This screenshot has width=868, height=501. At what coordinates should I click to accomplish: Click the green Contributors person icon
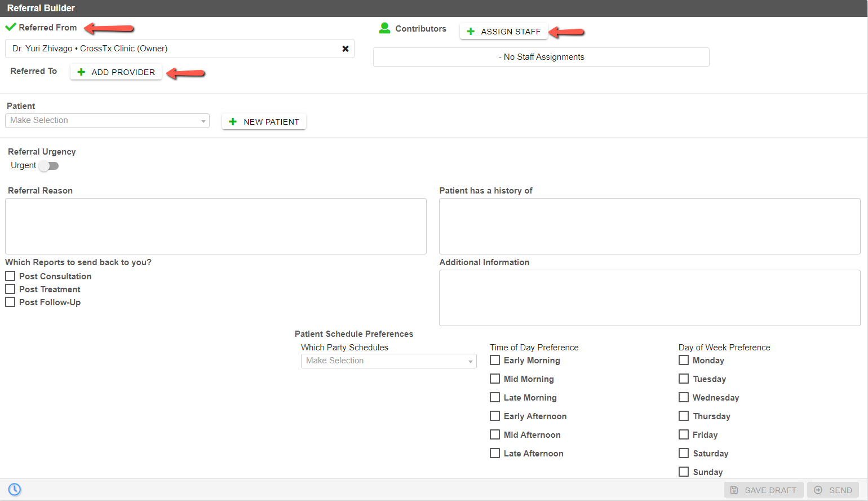click(x=385, y=28)
